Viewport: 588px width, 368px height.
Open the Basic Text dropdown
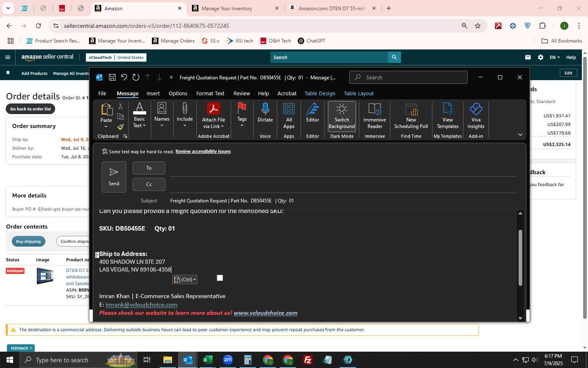click(139, 116)
